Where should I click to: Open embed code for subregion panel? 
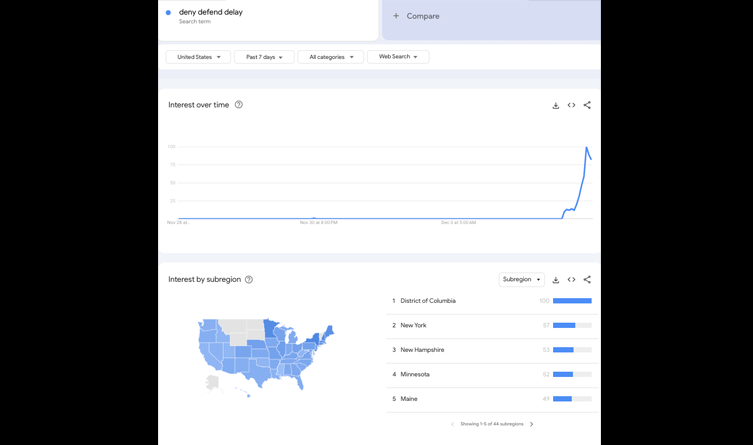tap(571, 280)
